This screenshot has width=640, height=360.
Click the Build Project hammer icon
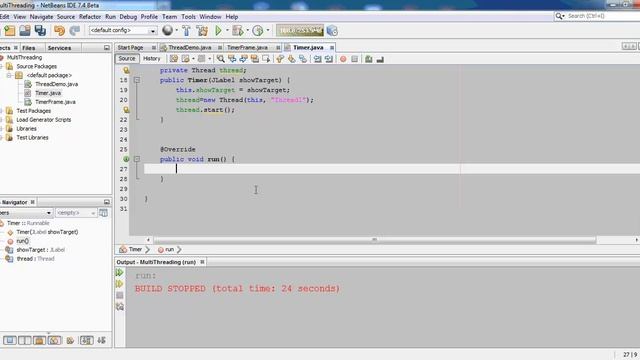(186, 31)
